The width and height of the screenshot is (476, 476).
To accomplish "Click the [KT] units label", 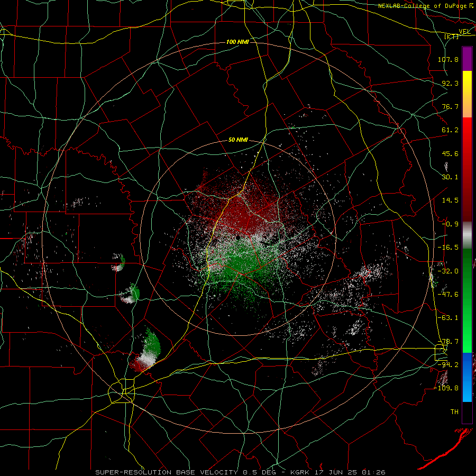I will pos(452,36).
